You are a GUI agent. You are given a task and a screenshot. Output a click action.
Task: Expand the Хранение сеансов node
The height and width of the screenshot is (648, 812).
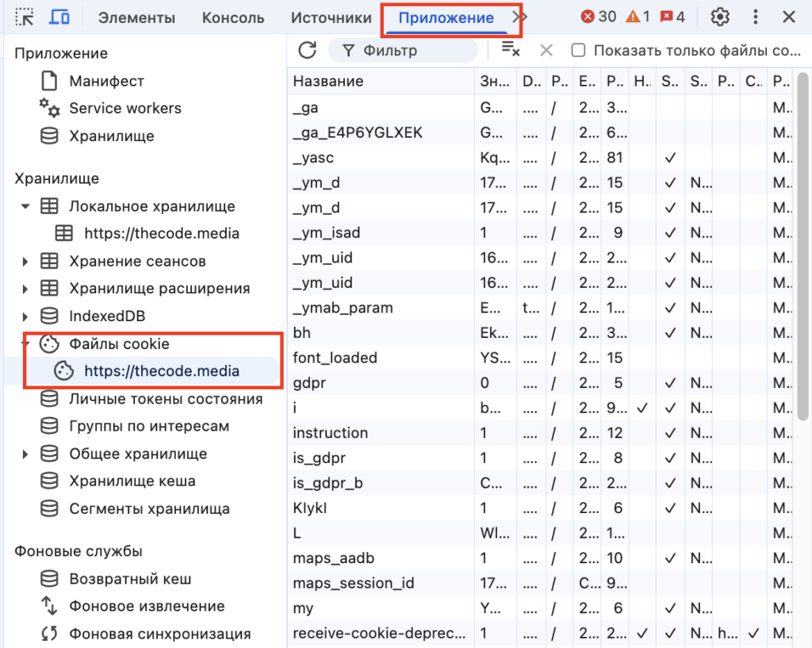pyautogui.click(x=25, y=262)
